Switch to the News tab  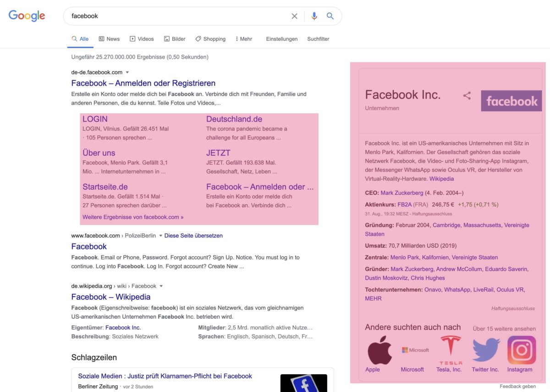[109, 39]
